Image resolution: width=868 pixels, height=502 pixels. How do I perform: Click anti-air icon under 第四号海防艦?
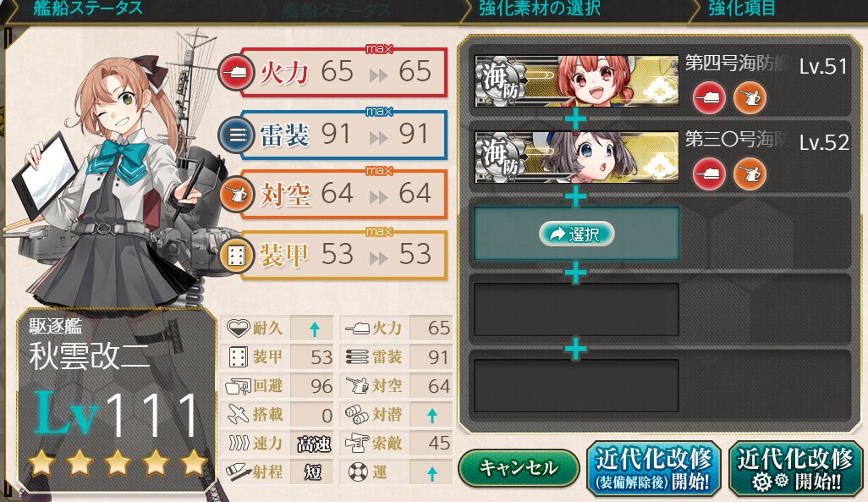750,97
